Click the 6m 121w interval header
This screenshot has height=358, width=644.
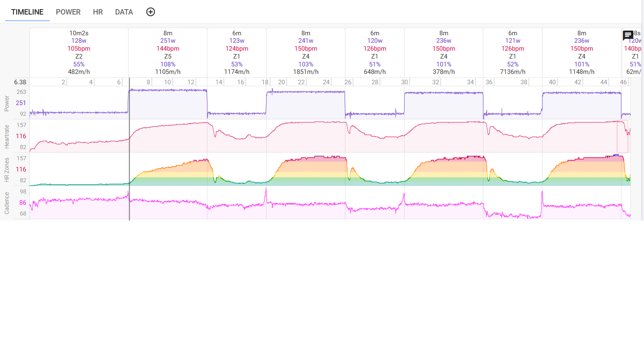pos(512,52)
